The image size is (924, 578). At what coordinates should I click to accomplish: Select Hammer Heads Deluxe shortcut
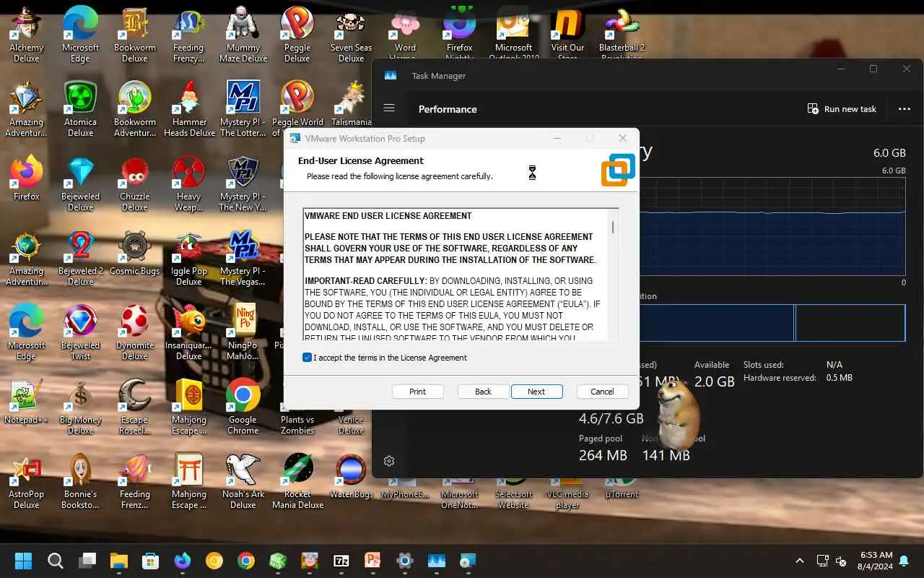189,109
